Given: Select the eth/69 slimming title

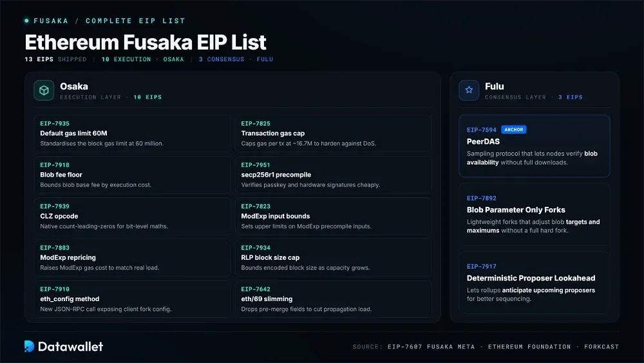Looking at the screenshot, I should (267, 299).
